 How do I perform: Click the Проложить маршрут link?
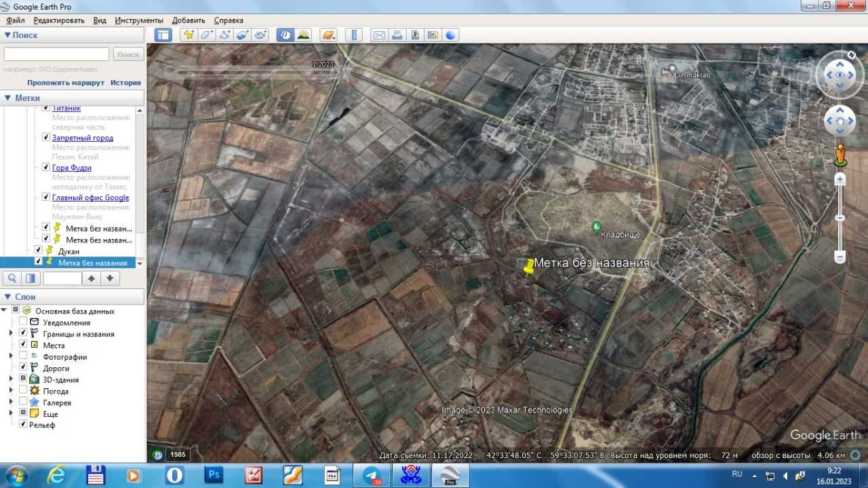point(66,83)
